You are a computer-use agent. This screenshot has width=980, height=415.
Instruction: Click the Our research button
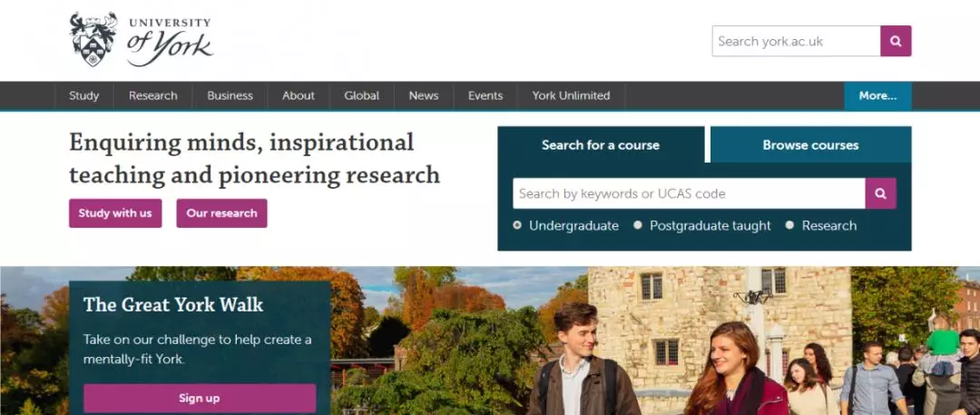tap(222, 212)
